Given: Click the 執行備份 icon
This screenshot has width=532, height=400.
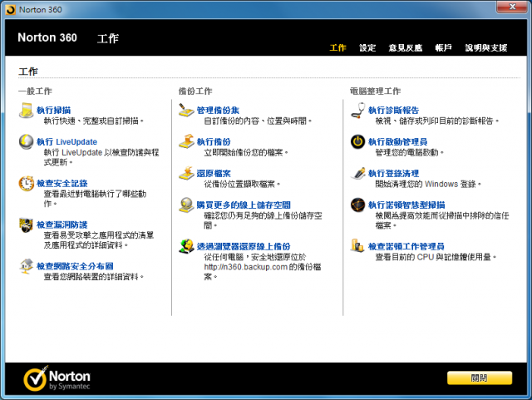Looking at the screenshot, I should point(186,141).
